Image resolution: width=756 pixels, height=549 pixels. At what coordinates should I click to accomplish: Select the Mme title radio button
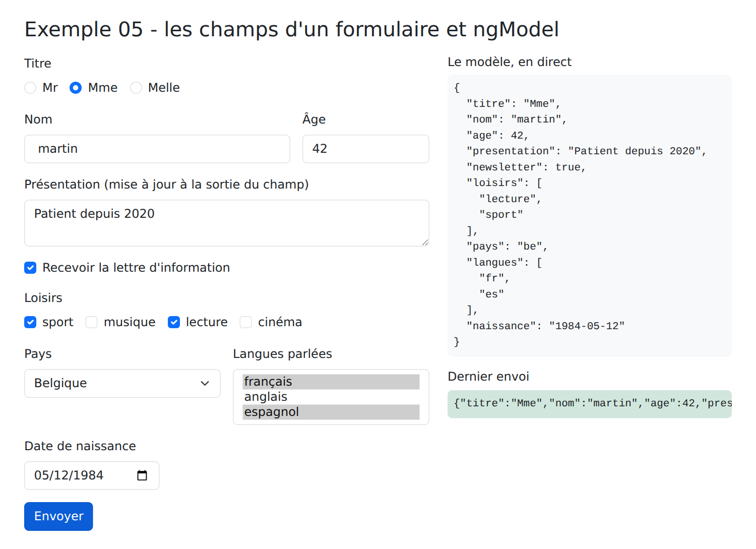click(76, 88)
